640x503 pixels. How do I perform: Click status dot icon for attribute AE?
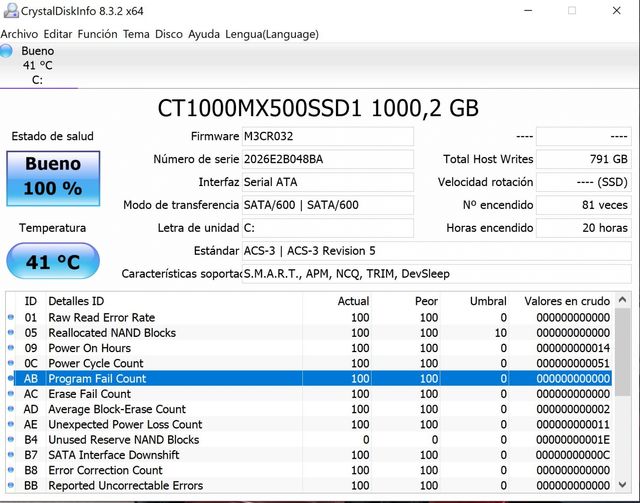(x=11, y=424)
